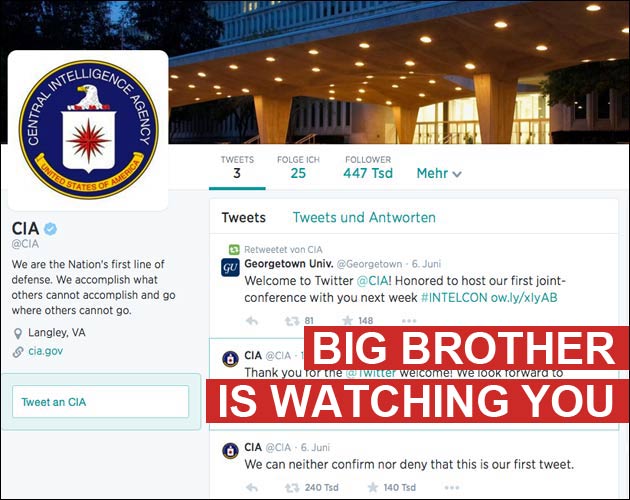Viewport: 630px width, 500px height.
Task: Click the reply arrow on Georgetown tweet
Action: pos(252,321)
